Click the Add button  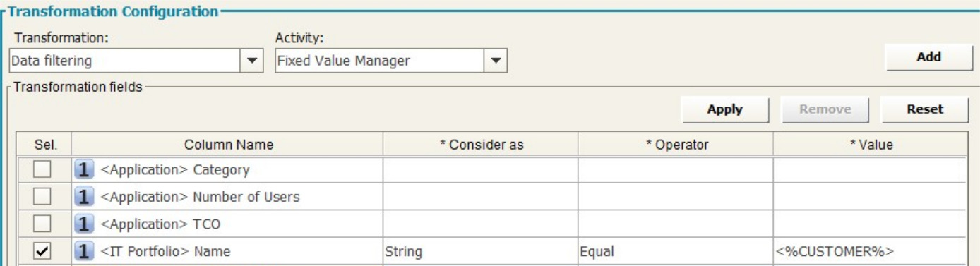click(x=928, y=57)
